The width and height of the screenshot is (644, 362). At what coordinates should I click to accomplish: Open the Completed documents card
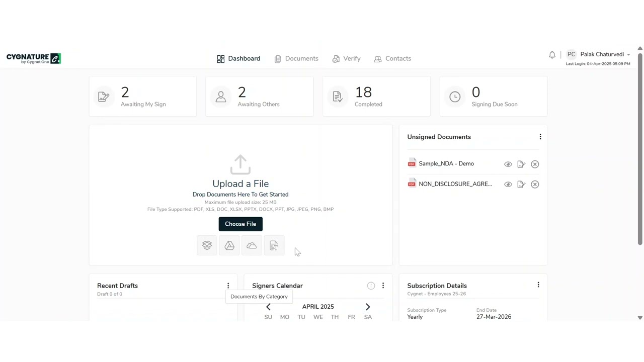pos(377,97)
